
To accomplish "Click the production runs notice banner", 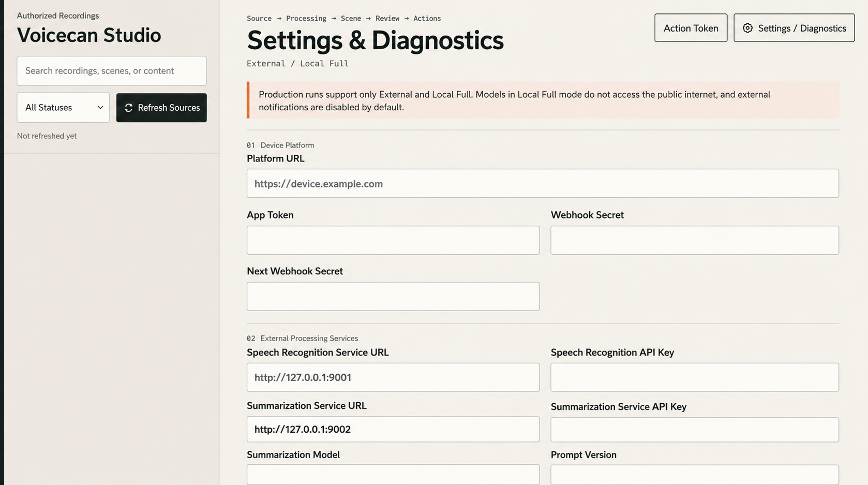I will tap(543, 100).
